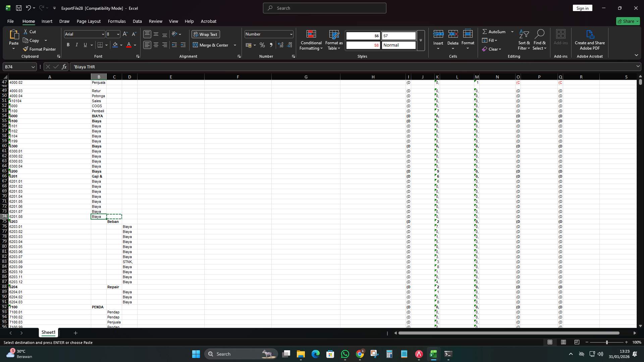The width and height of the screenshot is (644, 362).
Task: Open the font size dropdown
Action: pyautogui.click(x=117, y=34)
